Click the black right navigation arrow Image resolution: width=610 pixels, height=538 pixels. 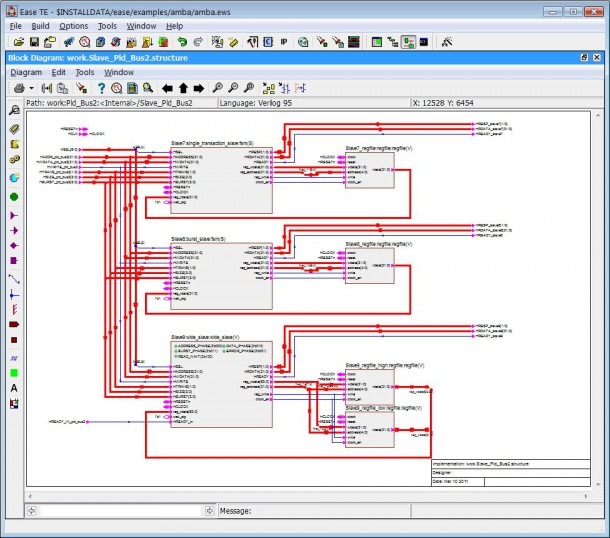tap(199, 88)
